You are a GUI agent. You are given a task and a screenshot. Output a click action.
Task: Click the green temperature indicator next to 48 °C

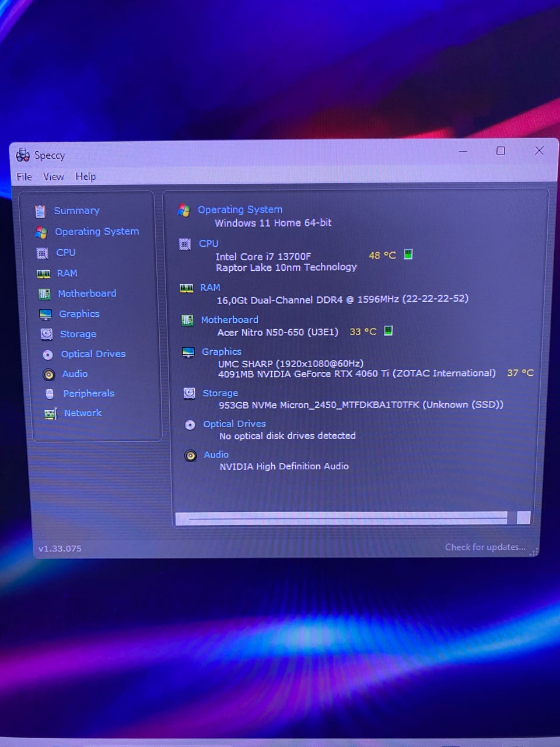point(408,254)
